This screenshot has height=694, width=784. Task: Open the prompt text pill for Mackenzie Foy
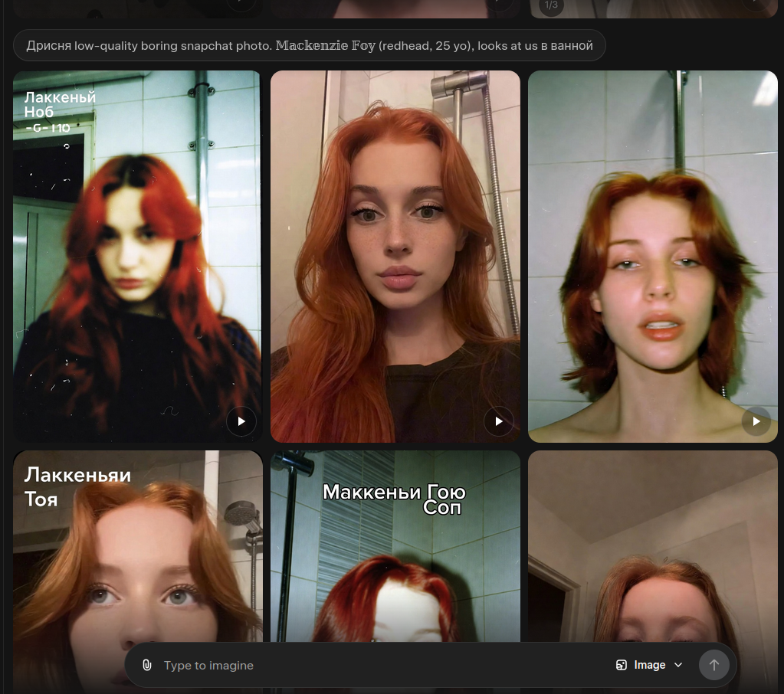click(x=310, y=45)
